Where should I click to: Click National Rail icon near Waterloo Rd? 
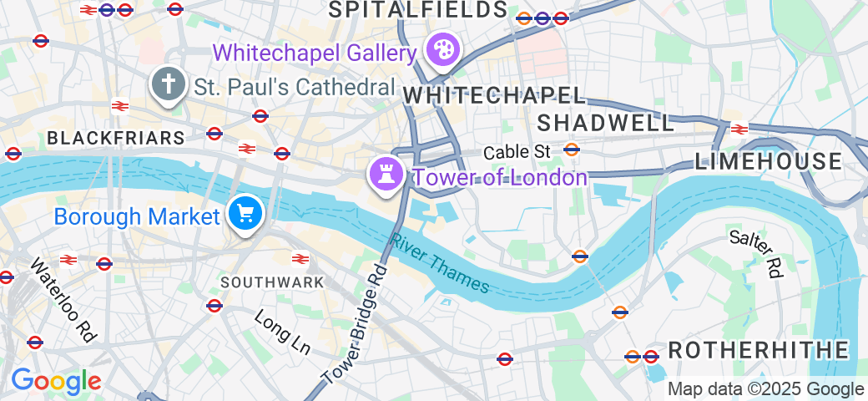point(68,259)
